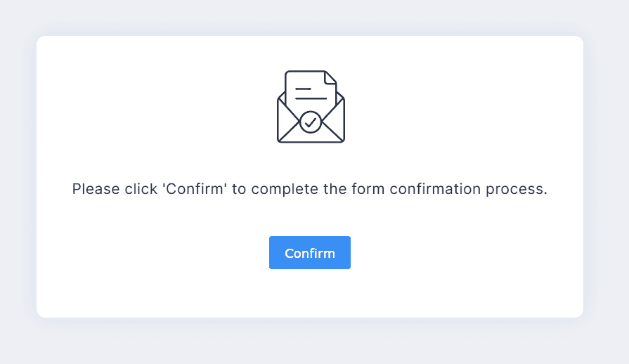The height and width of the screenshot is (364, 629).
Task: Click the checkmark circle on the envelope
Action: 311,122
